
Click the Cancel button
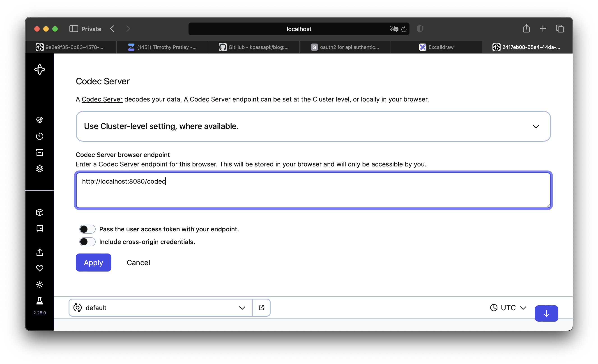point(138,262)
